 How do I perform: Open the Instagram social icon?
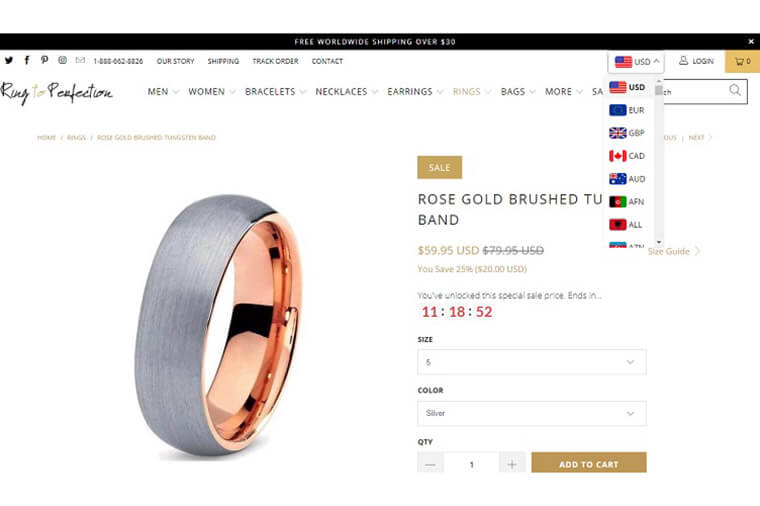[x=63, y=60]
